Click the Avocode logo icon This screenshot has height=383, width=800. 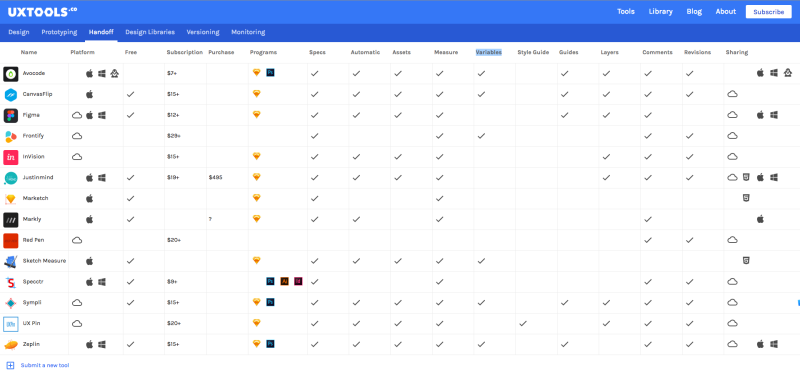pos(11,74)
